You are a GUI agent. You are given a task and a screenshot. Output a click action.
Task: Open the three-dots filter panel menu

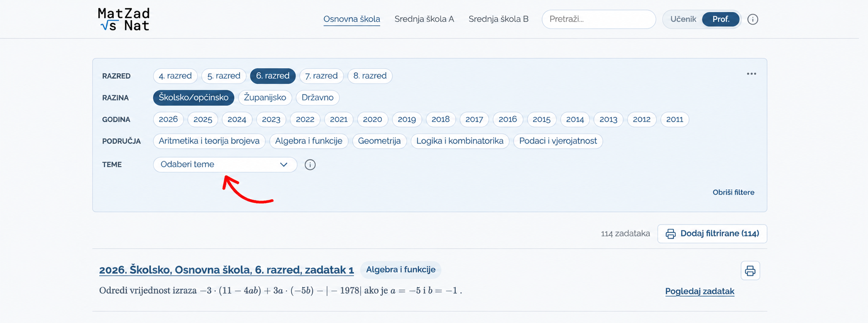pos(751,74)
